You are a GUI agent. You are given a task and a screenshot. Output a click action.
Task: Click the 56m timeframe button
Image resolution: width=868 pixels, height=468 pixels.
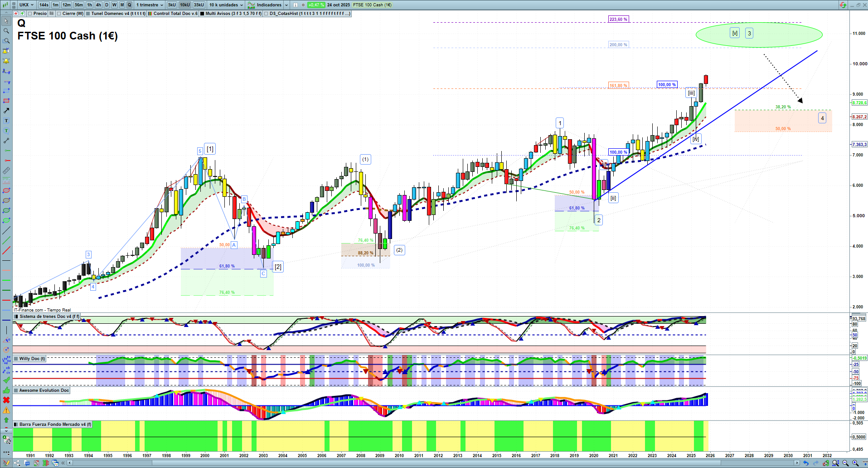(x=79, y=5)
